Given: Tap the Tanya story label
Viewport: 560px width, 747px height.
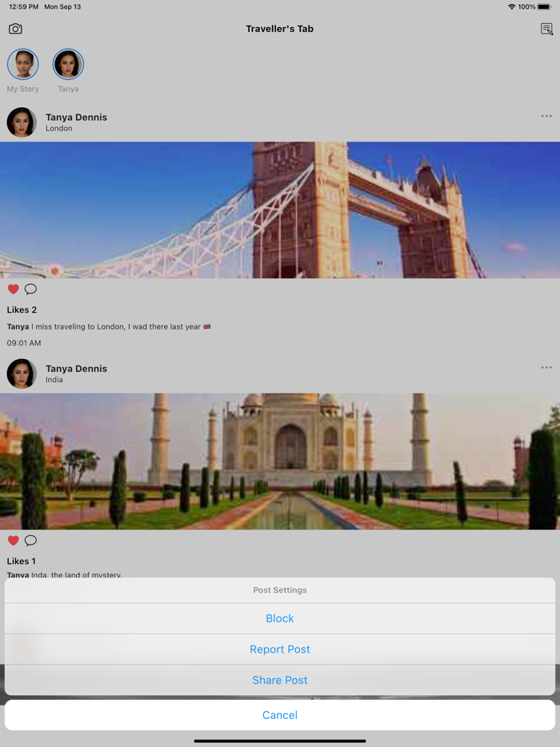Looking at the screenshot, I should coord(68,89).
